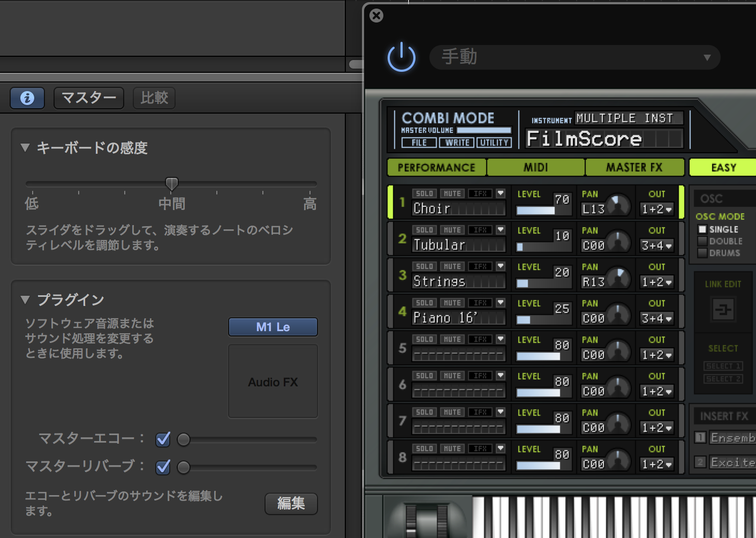Solo the Choir track
Viewport: 756px width, 538px height.
pyautogui.click(x=424, y=193)
